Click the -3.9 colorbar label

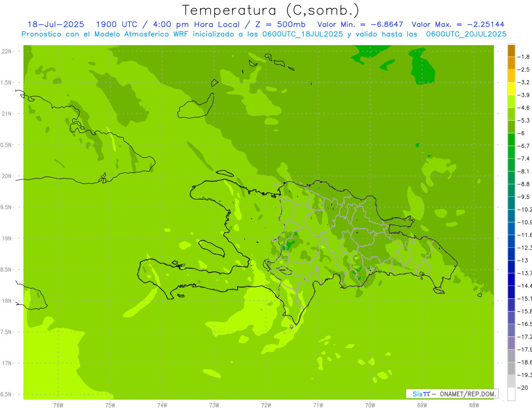pyautogui.click(x=524, y=95)
